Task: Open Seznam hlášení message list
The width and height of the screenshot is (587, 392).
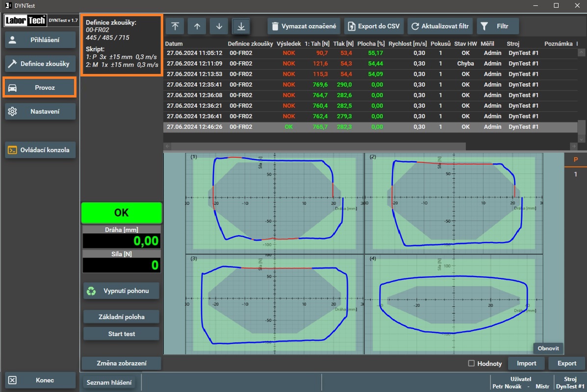Action: pos(109,382)
